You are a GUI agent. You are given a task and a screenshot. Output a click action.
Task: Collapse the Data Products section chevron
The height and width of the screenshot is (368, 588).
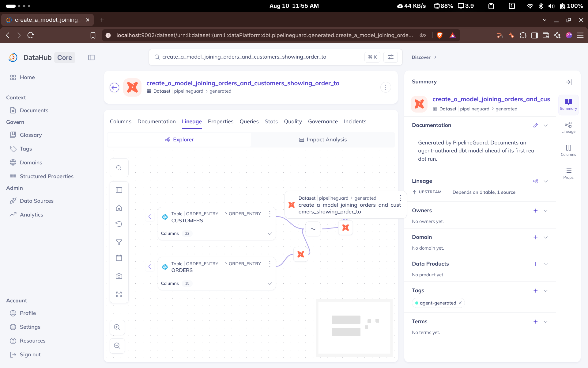545,264
